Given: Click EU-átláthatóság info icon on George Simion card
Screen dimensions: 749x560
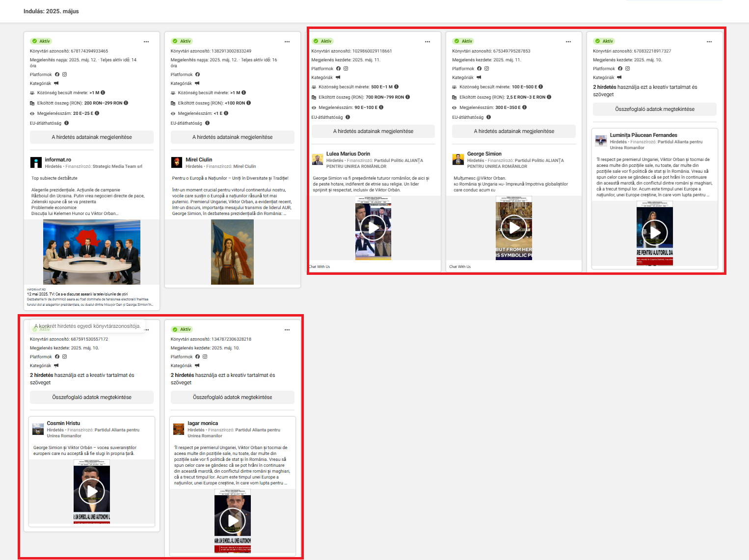Looking at the screenshot, I should point(488,117).
